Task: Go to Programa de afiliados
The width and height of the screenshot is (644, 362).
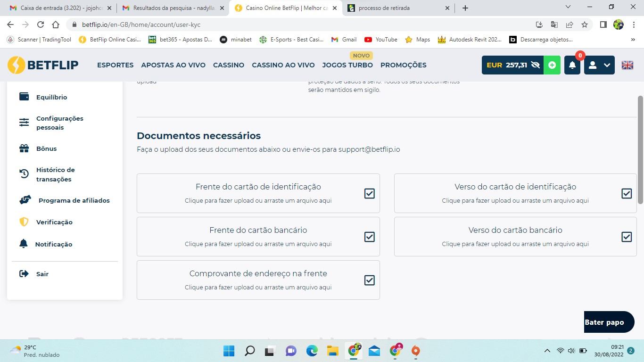Action: click(x=74, y=200)
